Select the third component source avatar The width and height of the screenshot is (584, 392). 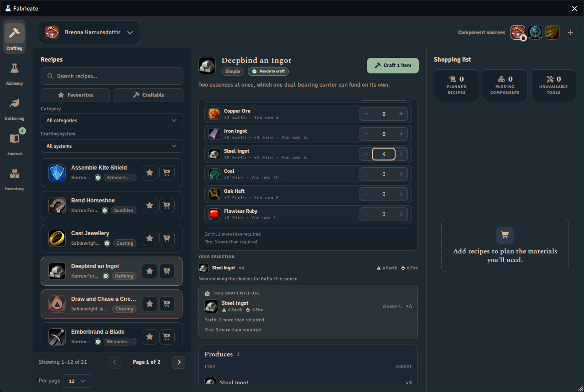(x=553, y=32)
